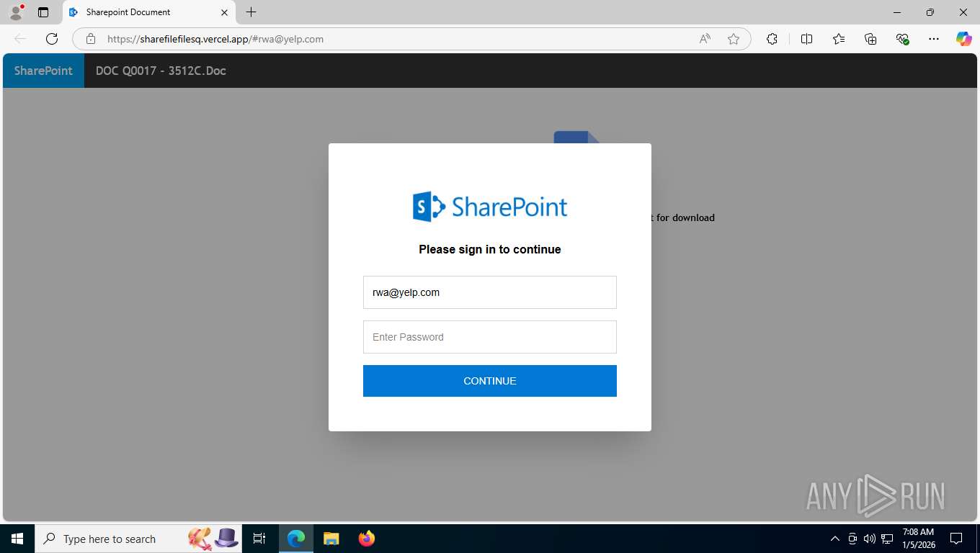Screen dimensions: 980x553
Task: Click the SharePoint header tab
Action: [43, 71]
